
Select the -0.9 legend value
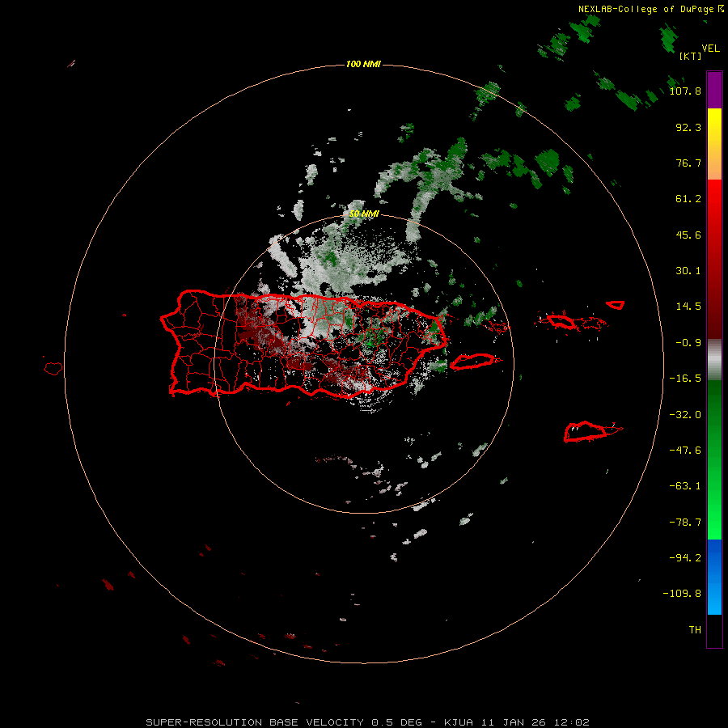click(x=688, y=343)
